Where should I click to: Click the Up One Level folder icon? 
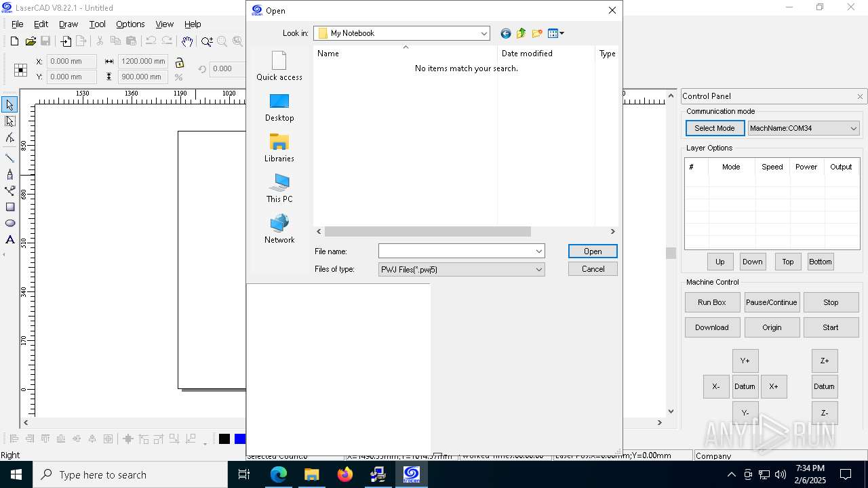(521, 33)
